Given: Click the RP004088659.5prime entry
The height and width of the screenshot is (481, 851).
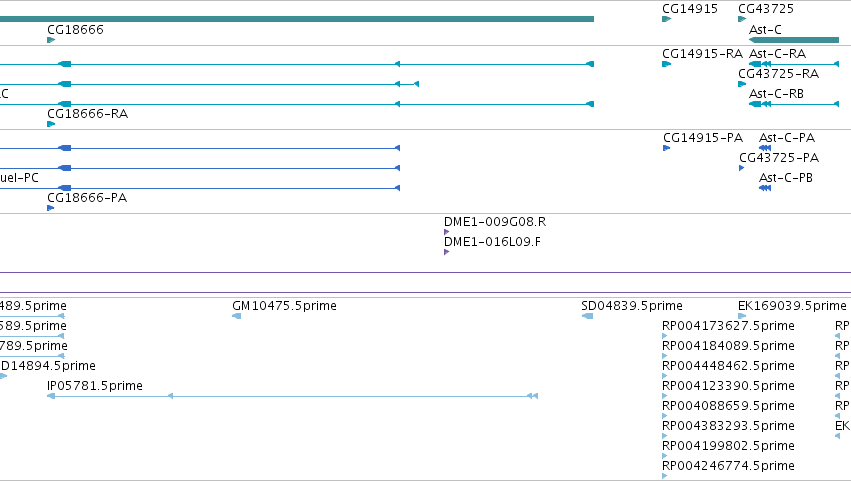Looking at the screenshot, I should click(x=728, y=406).
